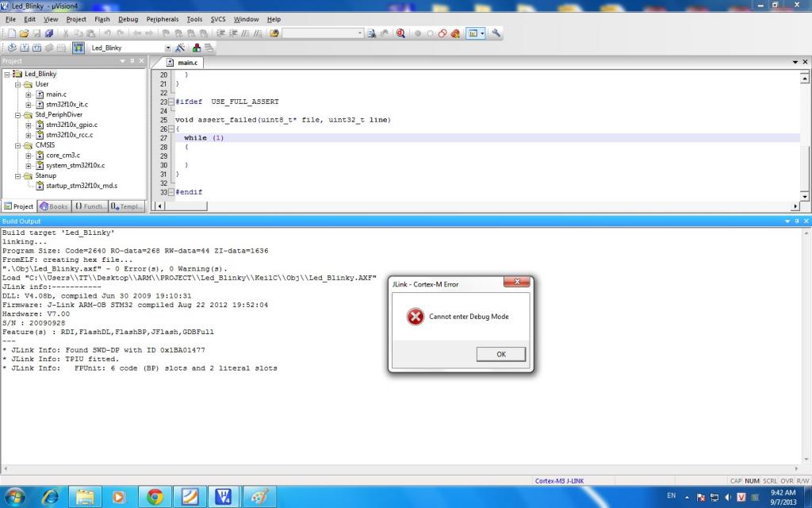Viewport: 812px width, 508px height.
Task: Select system_stm32f10x.c in the project tree
Action: [x=75, y=165]
